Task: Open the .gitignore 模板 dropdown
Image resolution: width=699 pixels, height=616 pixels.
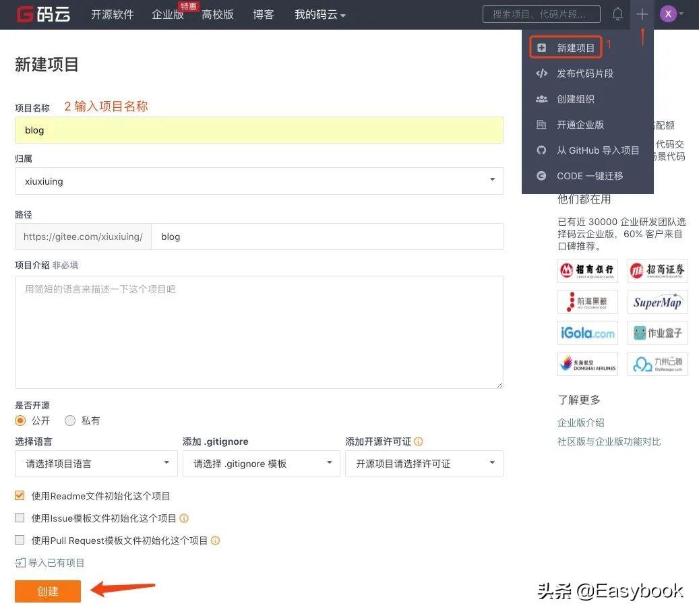Action: pyautogui.click(x=261, y=463)
